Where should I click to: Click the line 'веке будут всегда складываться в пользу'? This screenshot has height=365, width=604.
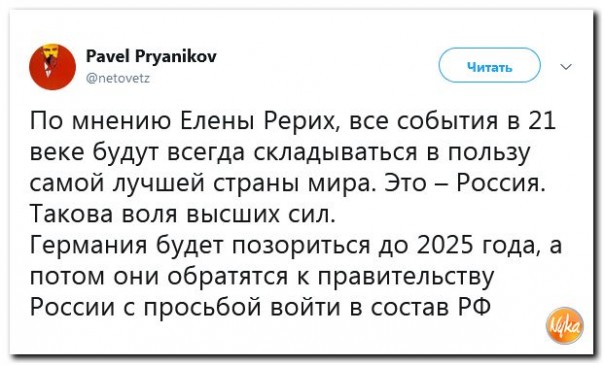pyautogui.click(x=280, y=152)
